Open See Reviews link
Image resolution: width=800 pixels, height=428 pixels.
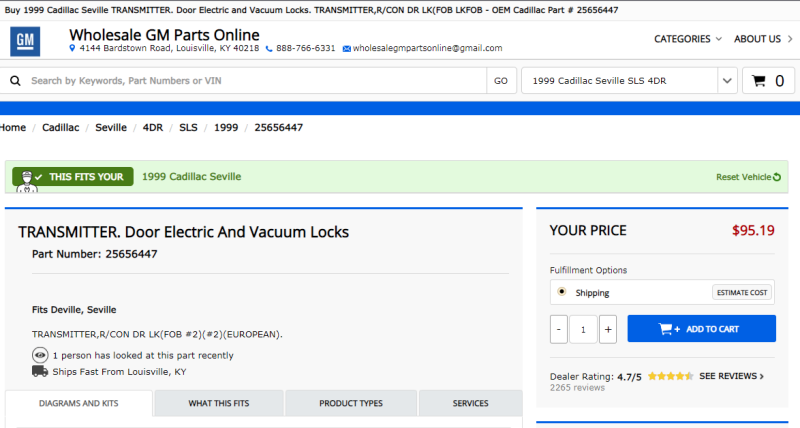coord(732,376)
